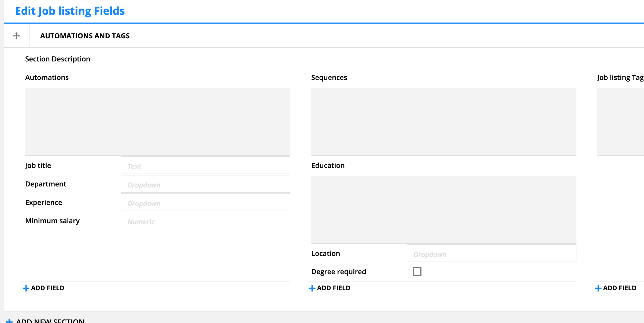Click the Section Description text
This screenshot has height=323, width=644.
58,59
